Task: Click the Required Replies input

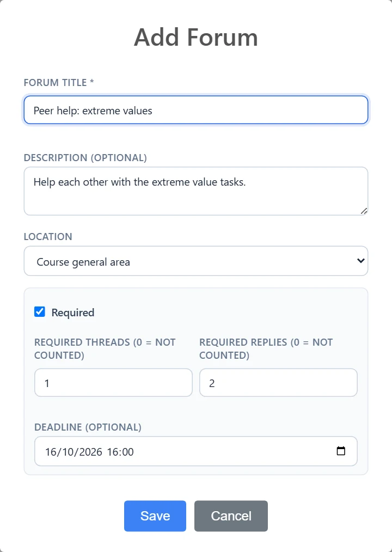Action: (x=278, y=383)
